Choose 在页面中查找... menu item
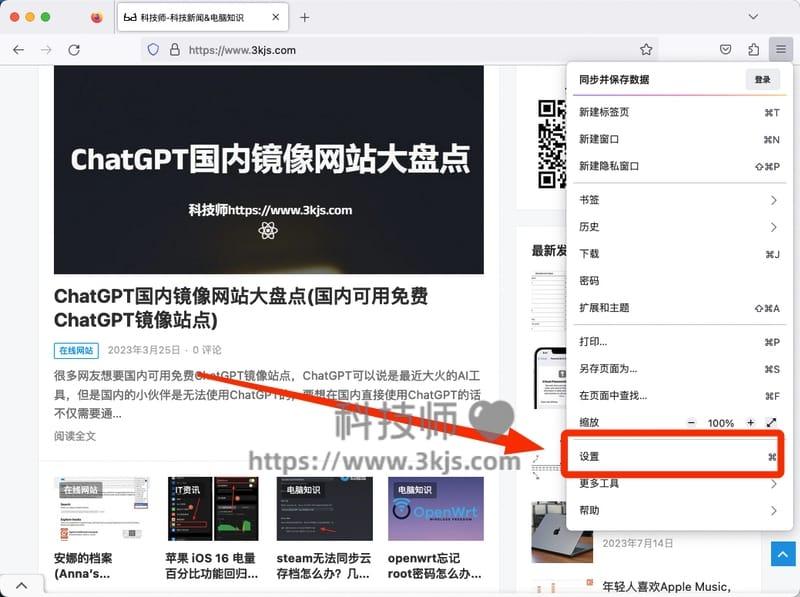800x597 pixels. (679, 396)
